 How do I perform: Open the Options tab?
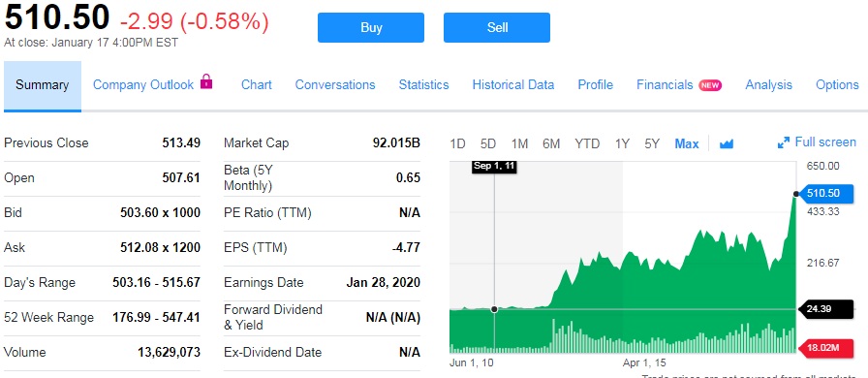(837, 84)
